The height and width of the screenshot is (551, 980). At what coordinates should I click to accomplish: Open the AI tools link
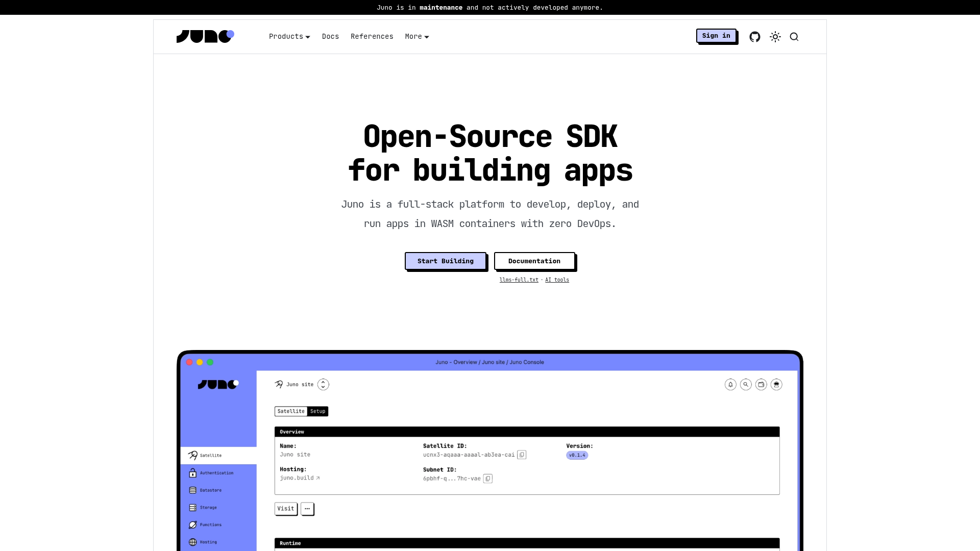coord(557,280)
